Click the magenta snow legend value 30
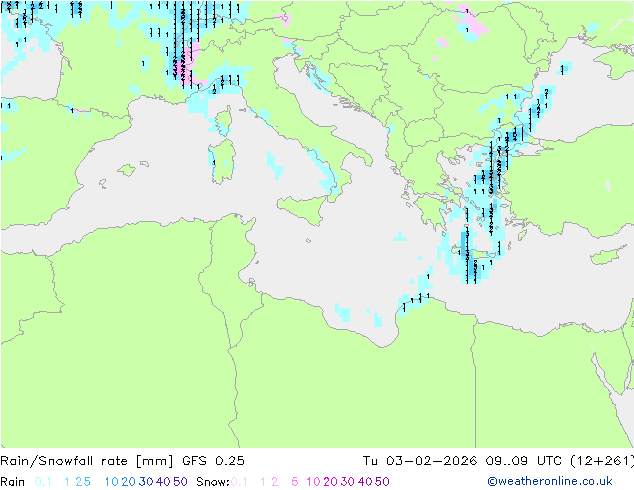The width and height of the screenshot is (634, 490). [x=348, y=482]
